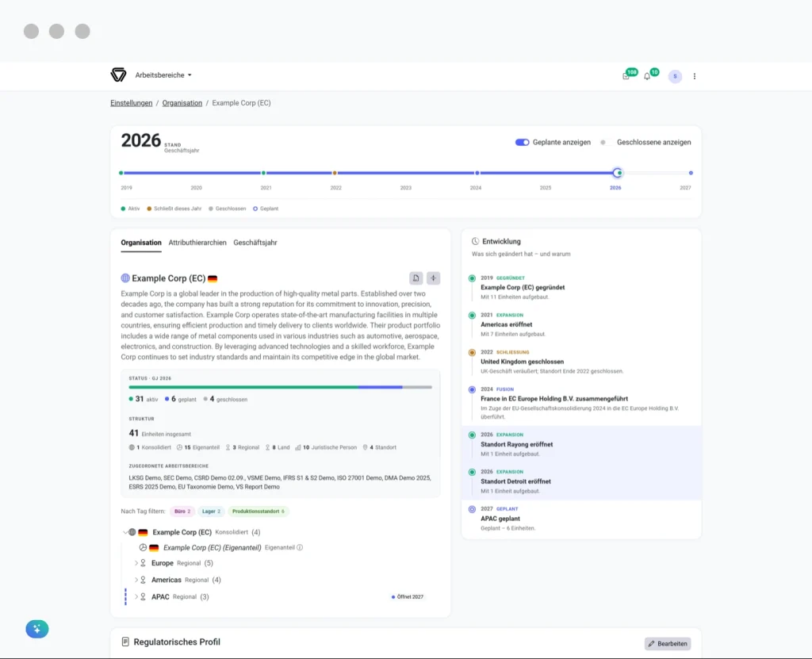Switch to the Organisation tab

tap(141, 243)
